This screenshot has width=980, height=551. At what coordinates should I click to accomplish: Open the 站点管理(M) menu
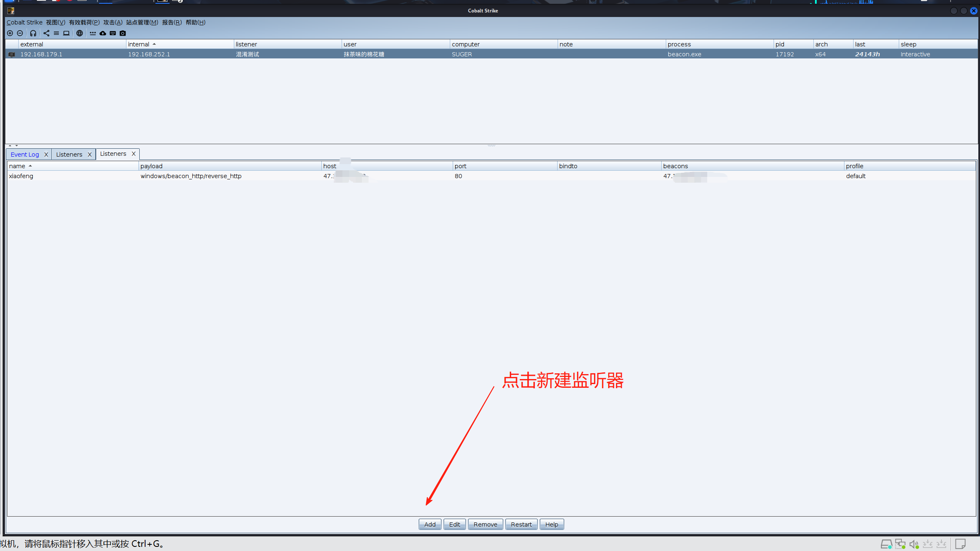tap(142, 22)
